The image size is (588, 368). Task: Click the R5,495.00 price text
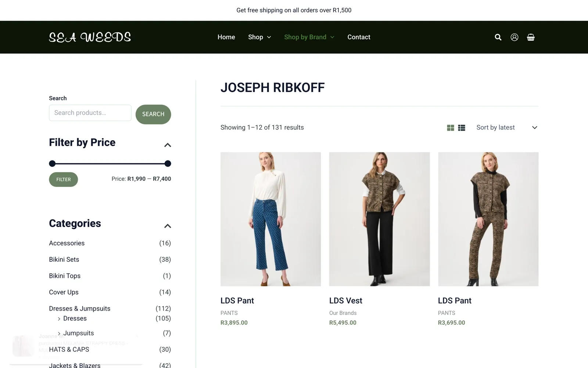[x=343, y=323]
